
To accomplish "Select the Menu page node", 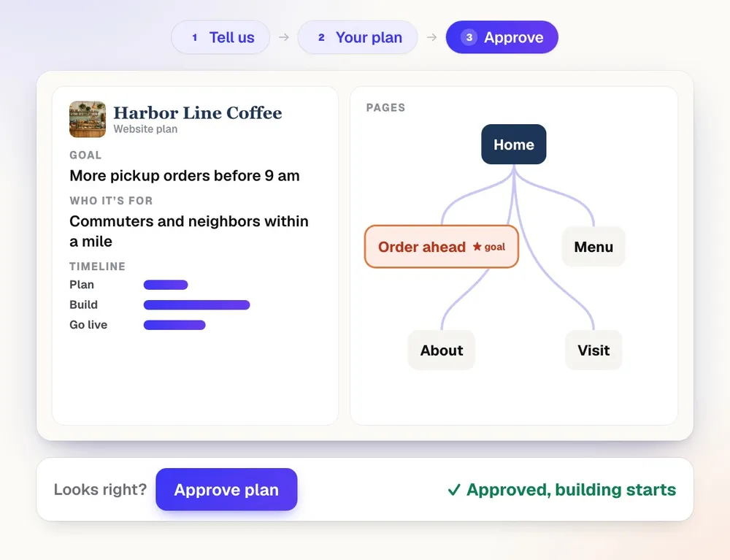I will 593,247.
